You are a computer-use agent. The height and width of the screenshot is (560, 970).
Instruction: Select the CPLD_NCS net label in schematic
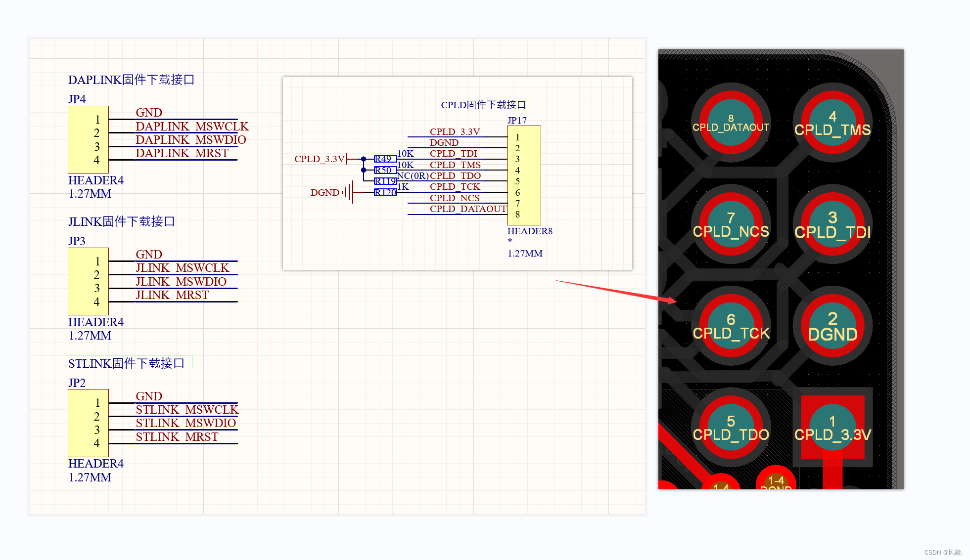455,198
